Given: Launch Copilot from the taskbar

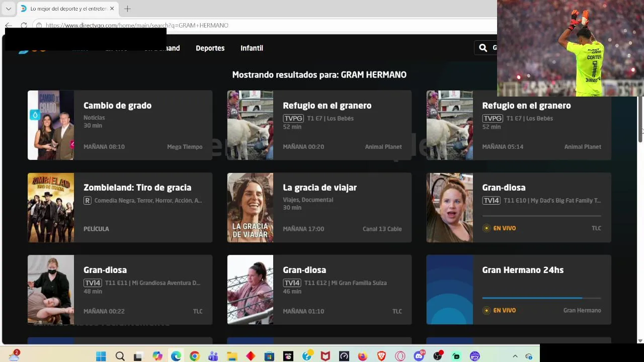Looking at the screenshot, I should (157, 356).
